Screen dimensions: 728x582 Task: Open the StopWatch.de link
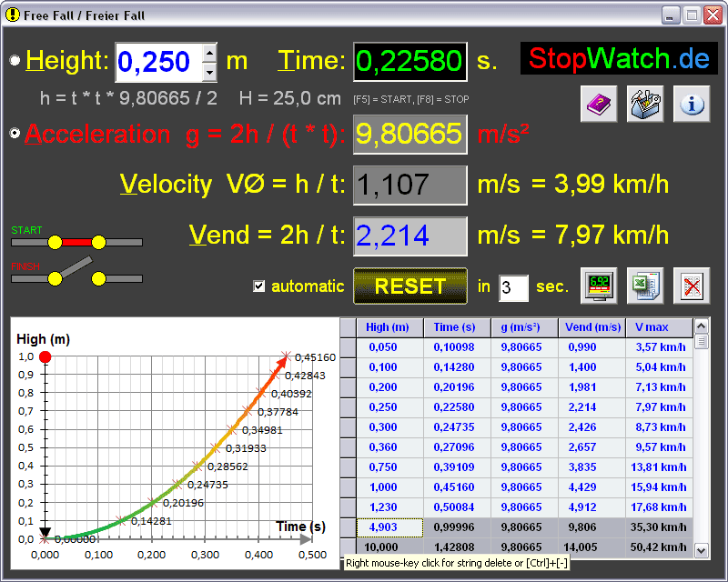[619, 59]
